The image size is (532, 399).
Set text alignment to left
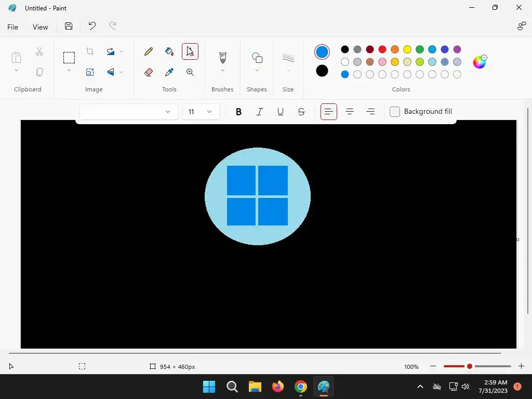click(x=329, y=112)
